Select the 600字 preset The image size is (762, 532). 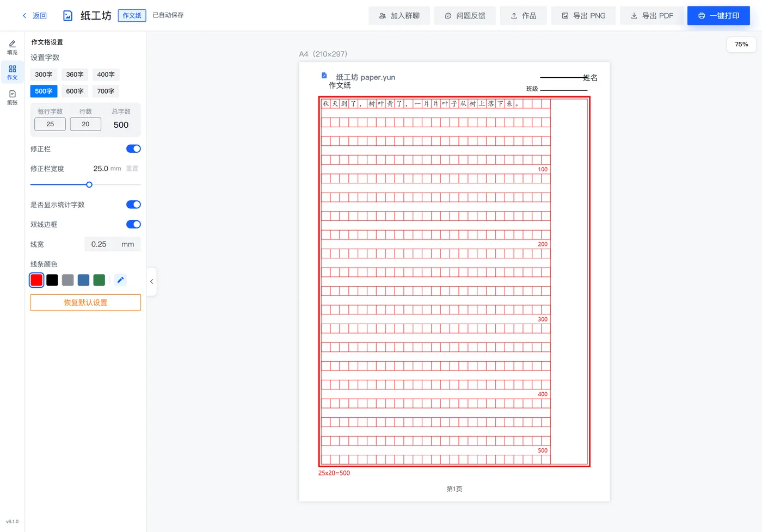[x=75, y=91]
